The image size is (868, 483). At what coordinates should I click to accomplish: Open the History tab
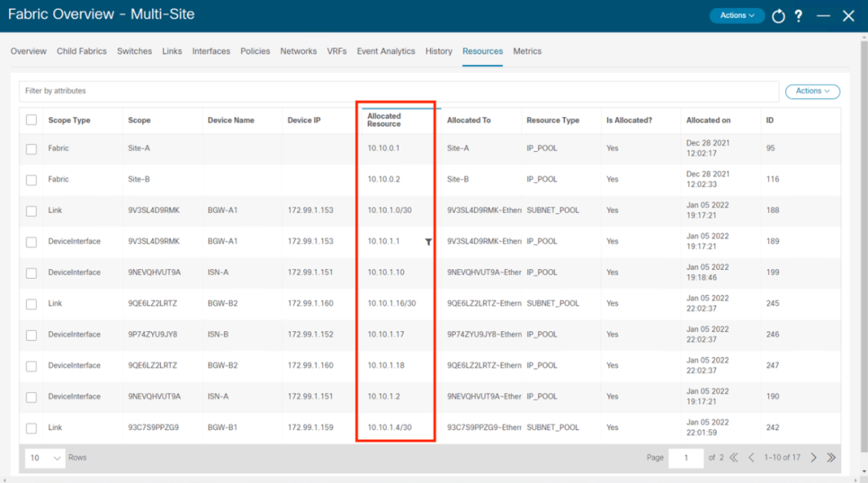coord(439,51)
